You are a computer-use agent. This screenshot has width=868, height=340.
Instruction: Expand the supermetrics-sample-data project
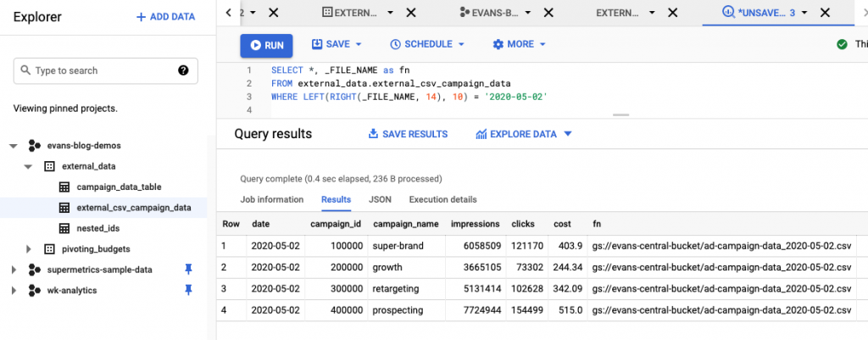[x=14, y=270]
